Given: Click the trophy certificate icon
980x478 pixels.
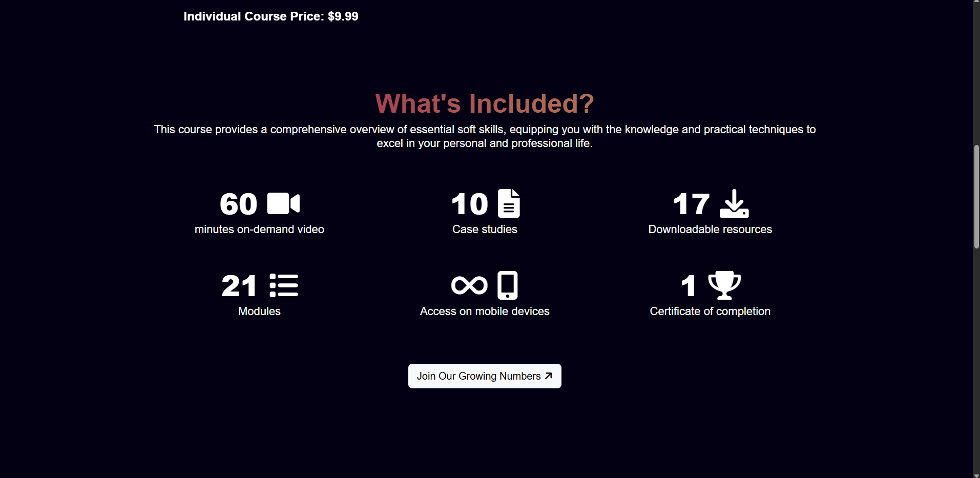Looking at the screenshot, I should tap(724, 285).
